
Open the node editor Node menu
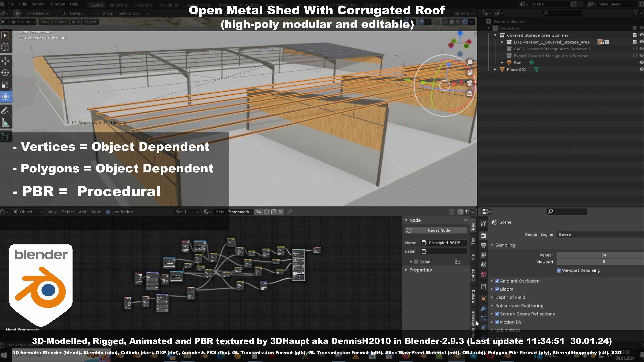point(96,212)
